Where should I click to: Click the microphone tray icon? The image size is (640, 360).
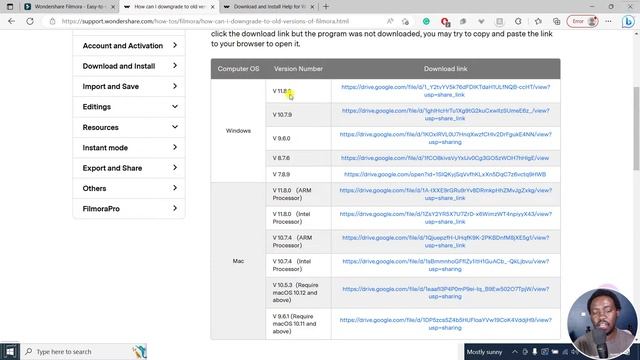[x=535, y=352]
